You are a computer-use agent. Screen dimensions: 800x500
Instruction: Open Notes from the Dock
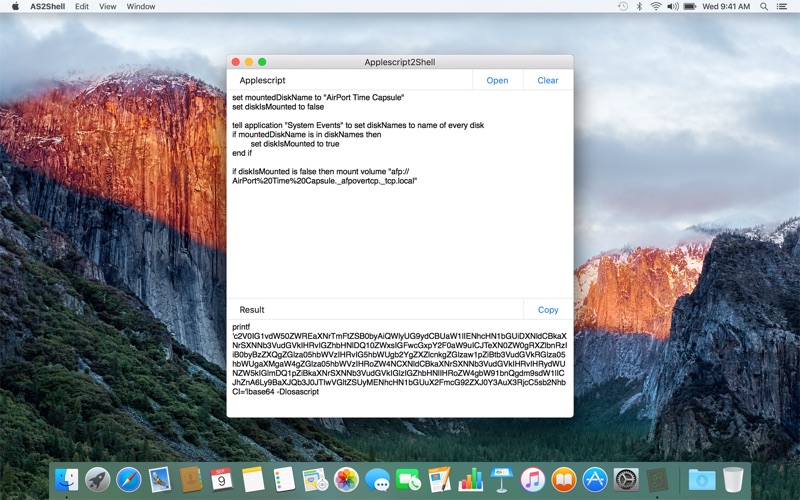(253, 480)
